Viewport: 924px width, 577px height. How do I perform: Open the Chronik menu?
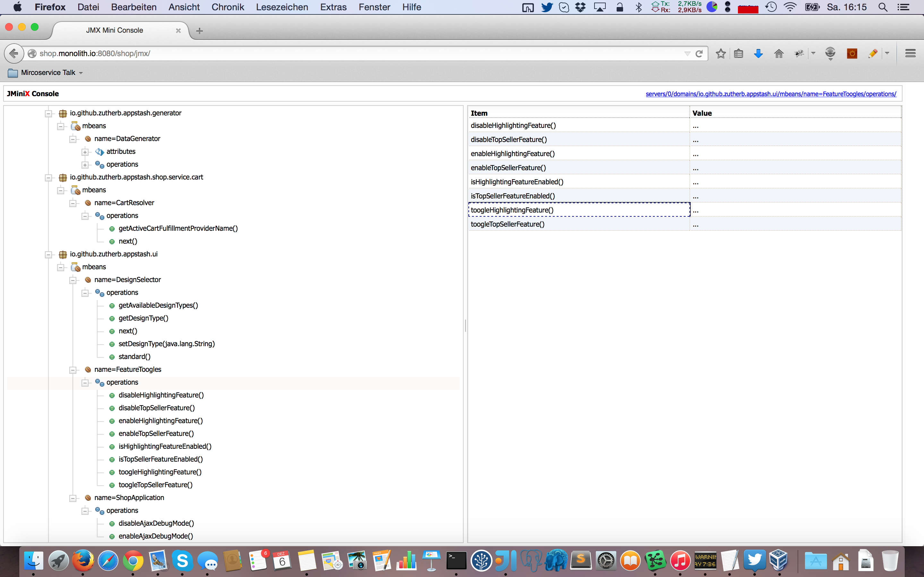(x=227, y=7)
